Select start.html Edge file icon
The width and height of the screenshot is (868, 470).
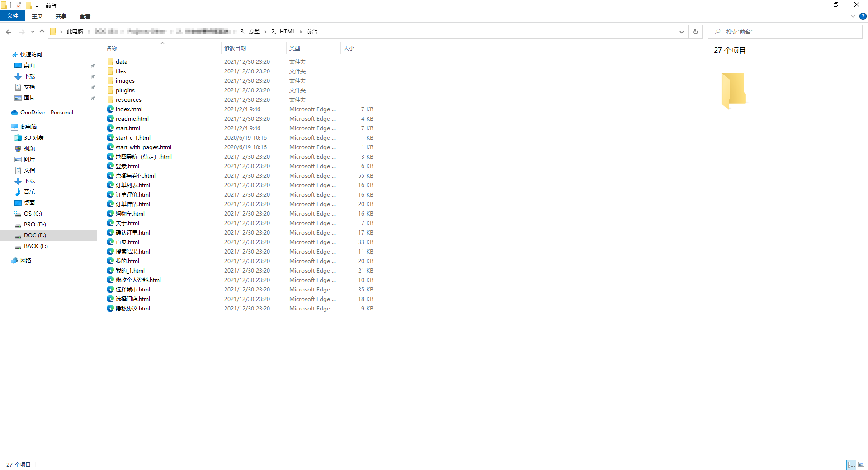tap(110, 128)
